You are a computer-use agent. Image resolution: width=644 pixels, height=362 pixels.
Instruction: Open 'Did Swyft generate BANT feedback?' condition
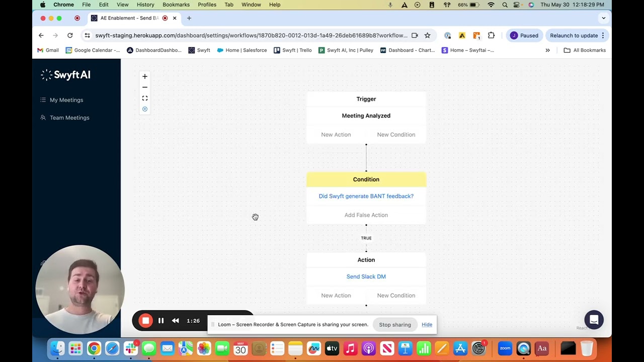pyautogui.click(x=366, y=196)
